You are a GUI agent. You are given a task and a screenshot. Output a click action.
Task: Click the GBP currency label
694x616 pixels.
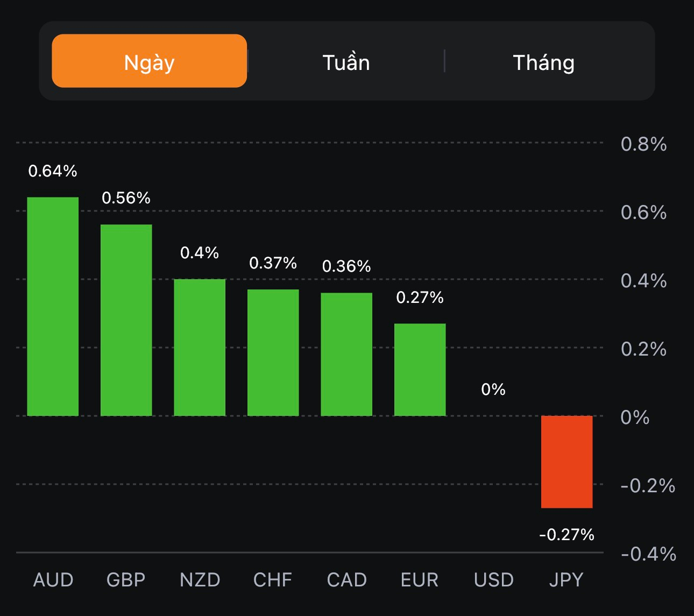pyautogui.click(x=126, y=580)
